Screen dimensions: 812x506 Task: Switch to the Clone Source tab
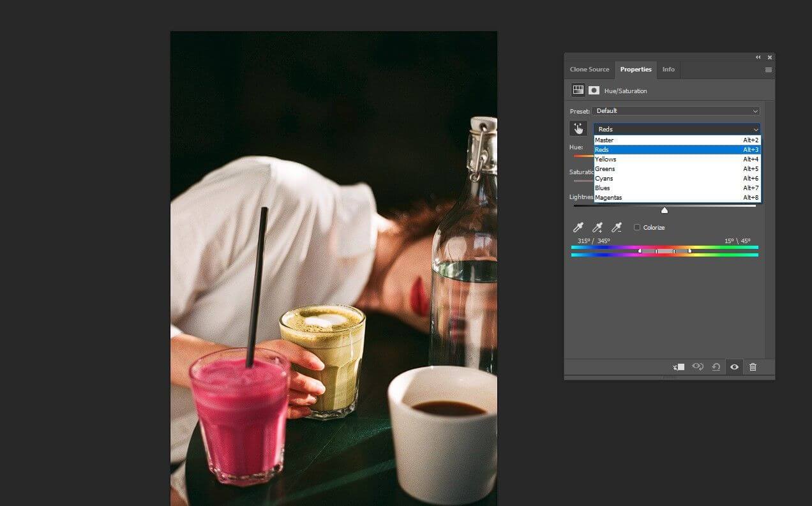click(589, 70)
